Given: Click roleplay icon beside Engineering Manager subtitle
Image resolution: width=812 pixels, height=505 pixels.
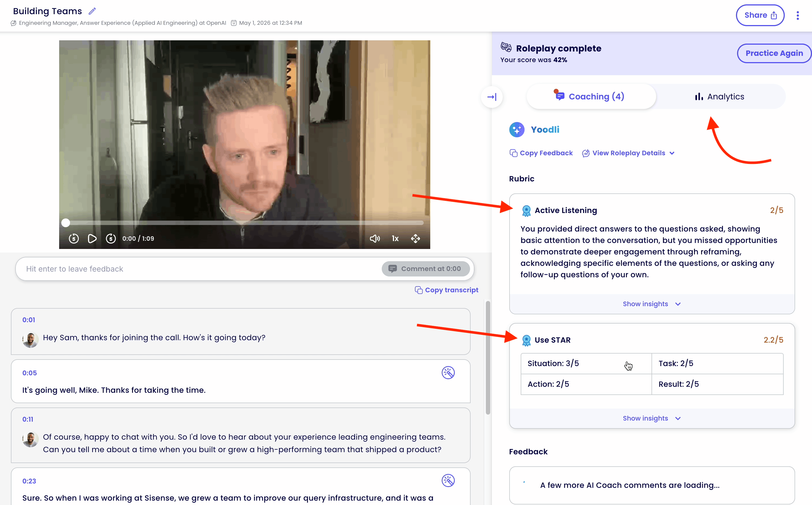Looking at the screenshot, I should (x=14, y=23).
